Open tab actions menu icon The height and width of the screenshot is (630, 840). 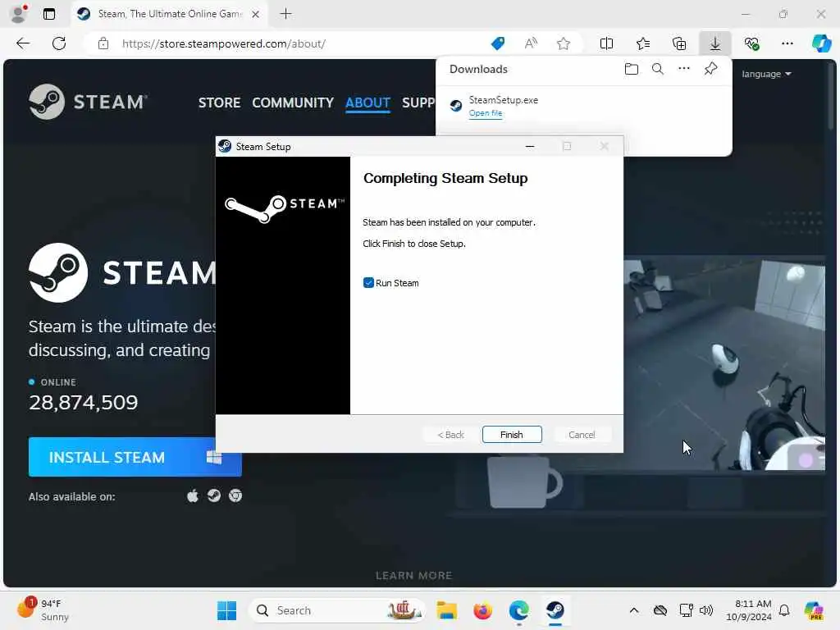[49, 14]
